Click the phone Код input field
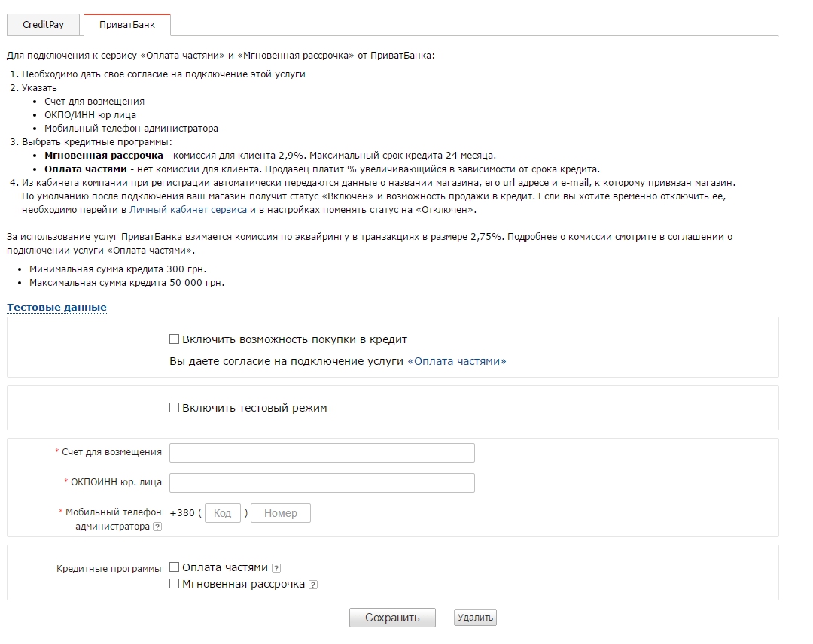 pos(223,513)
